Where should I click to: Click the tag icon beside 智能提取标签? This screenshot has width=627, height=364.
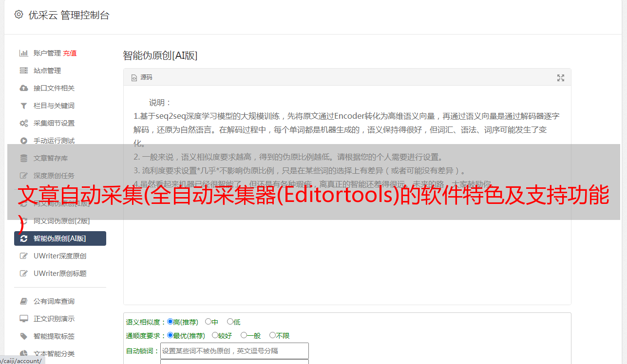coord(23,336)
